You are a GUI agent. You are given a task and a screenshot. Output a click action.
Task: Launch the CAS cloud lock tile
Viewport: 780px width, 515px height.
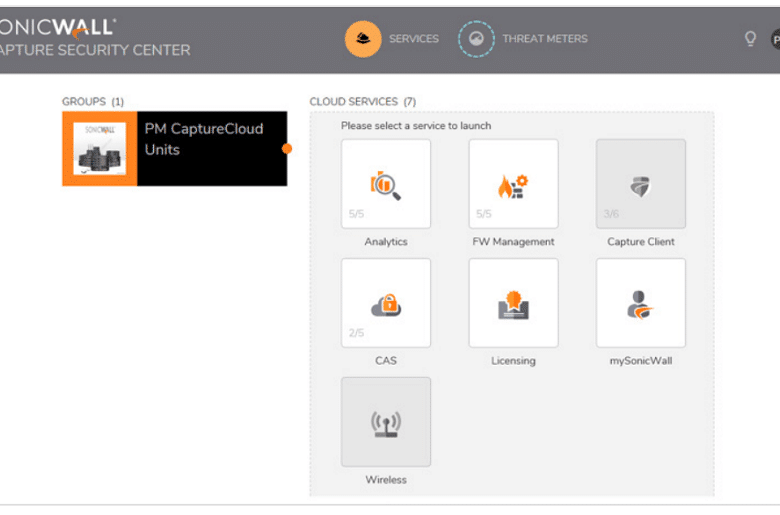pos(386,303)
